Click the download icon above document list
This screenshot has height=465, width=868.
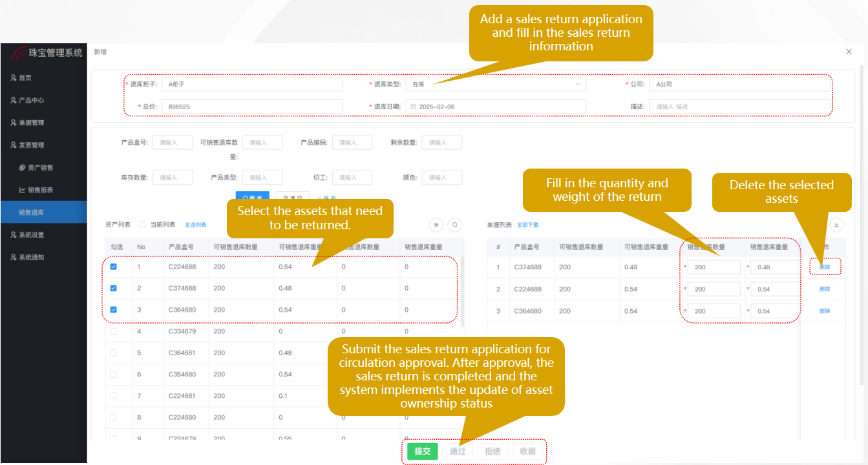pos(837,225)
